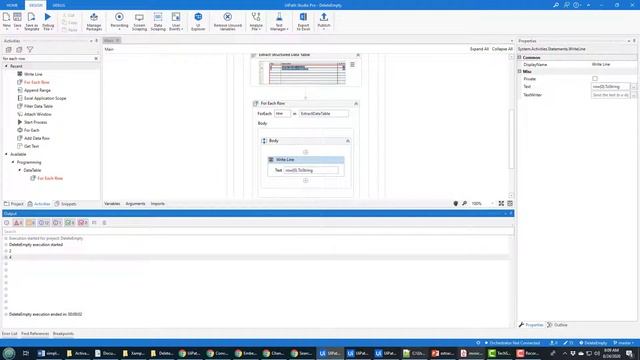
Task: Click filter funnel icon in Activities panel
Action: coord(30,49)
